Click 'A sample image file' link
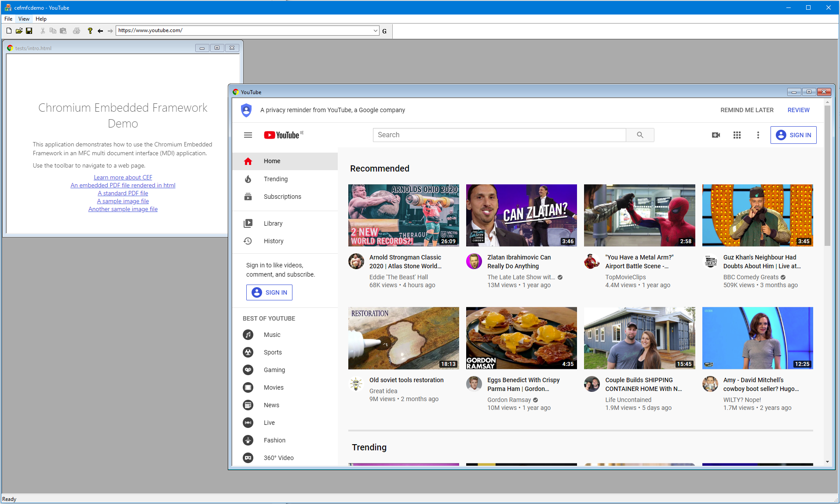Screen dimensions: 840x504 (x=123, y=201)
